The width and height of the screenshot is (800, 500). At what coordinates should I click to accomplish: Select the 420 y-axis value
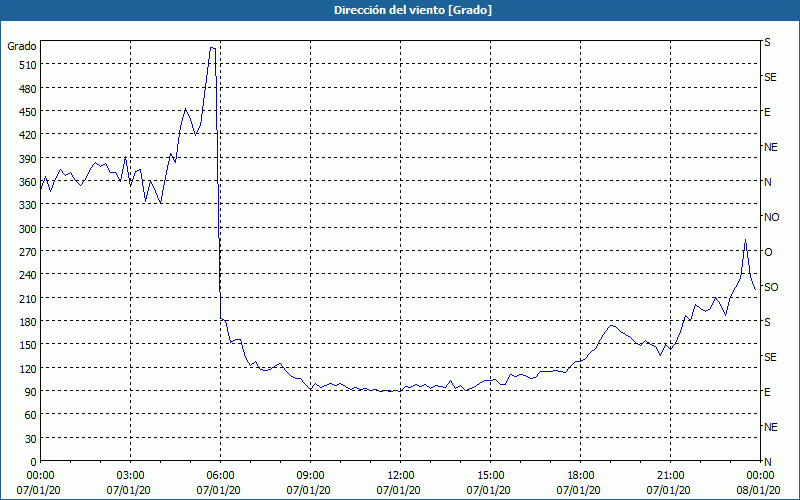(x=28, y=135)
